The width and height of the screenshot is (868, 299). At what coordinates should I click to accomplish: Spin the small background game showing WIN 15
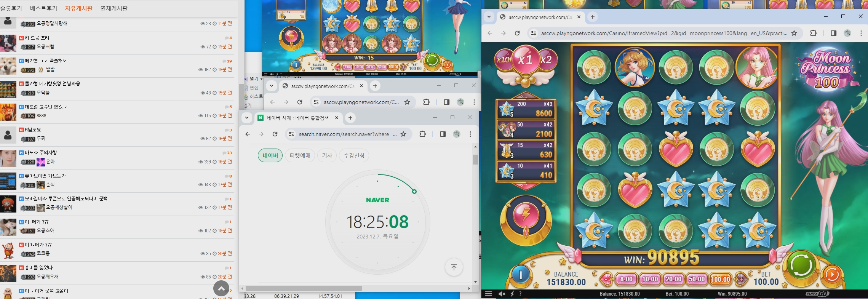[432, 60]
